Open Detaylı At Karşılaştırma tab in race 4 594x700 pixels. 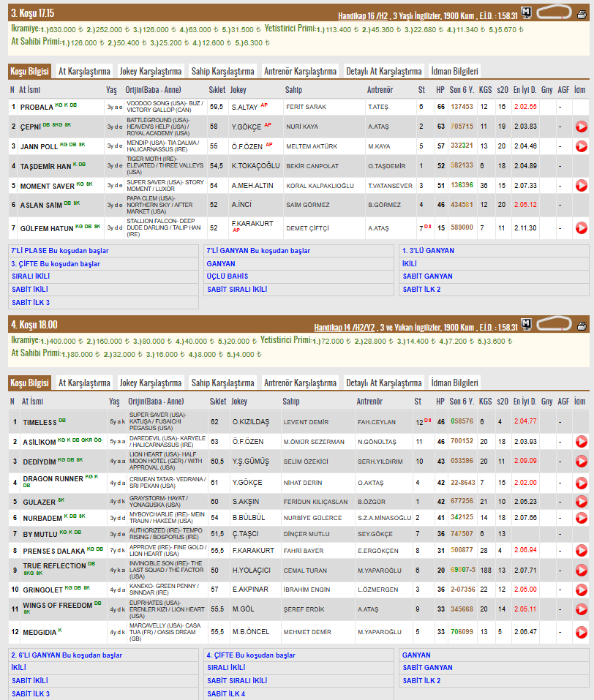tap(383, 383)
